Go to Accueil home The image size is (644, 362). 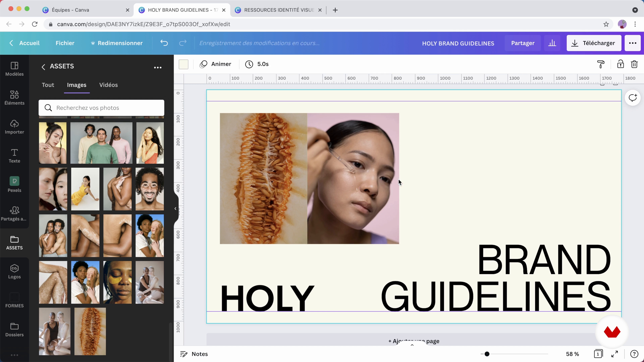(x=24, y=43)
